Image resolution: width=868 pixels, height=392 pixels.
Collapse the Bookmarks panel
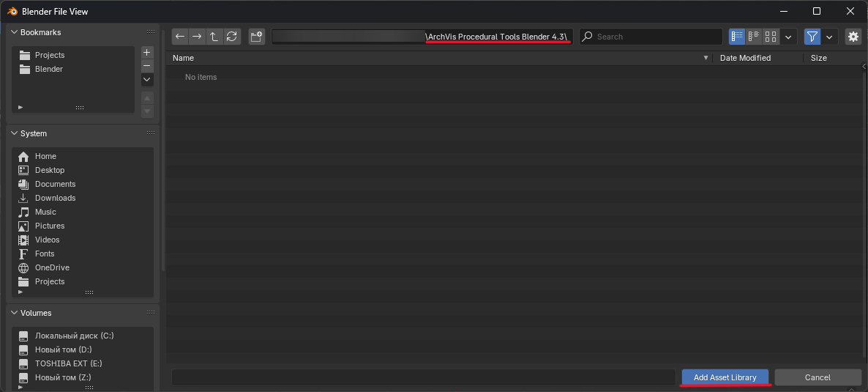click(x=15, y=32)
